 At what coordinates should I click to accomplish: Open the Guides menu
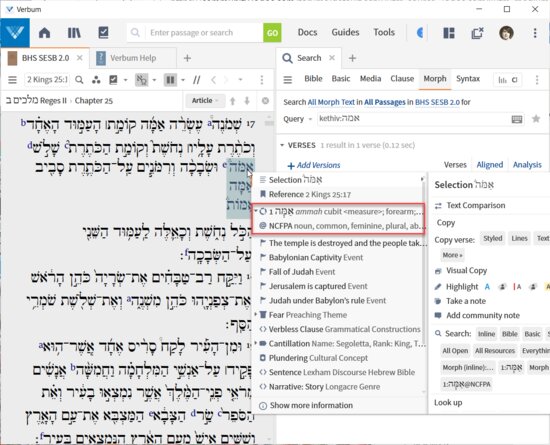pos(345,32)
